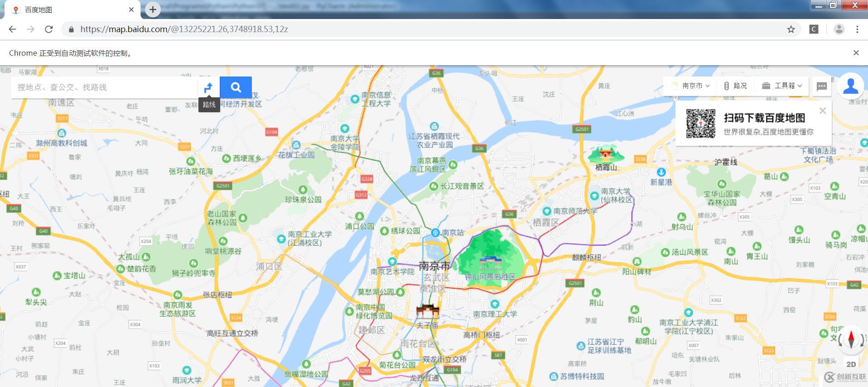Click the 新星港 anchor port icon
Screen dimensions: 868x387
pos(661,172)
